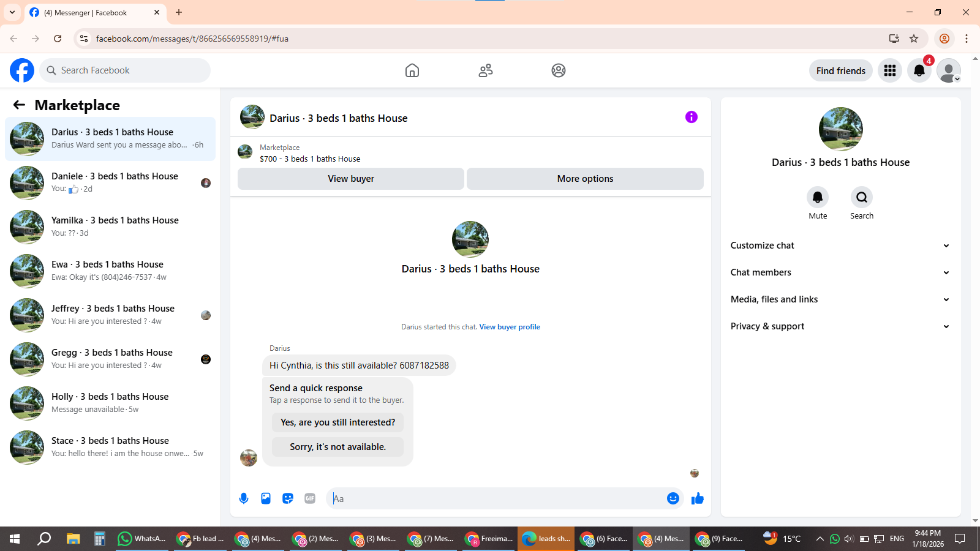Open account profile picture menu
The image size is (980, 551).
pyautogui.click(x=949, y=70)
